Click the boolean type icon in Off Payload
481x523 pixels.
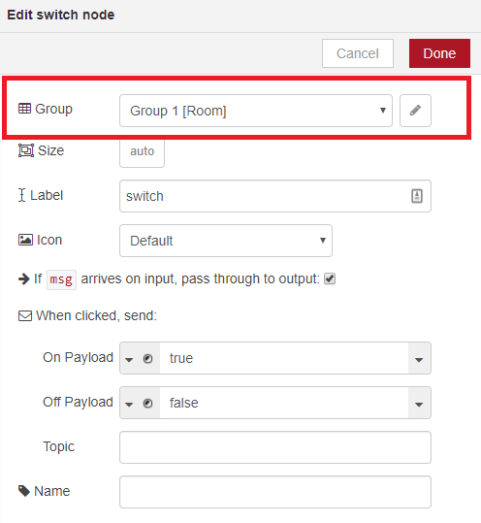click(x=148, y=403)
